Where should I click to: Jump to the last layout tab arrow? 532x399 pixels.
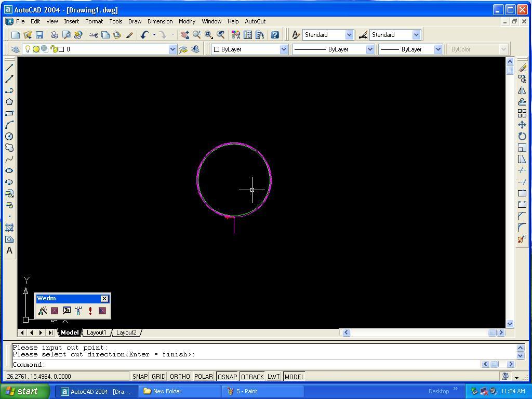[50, 332]
